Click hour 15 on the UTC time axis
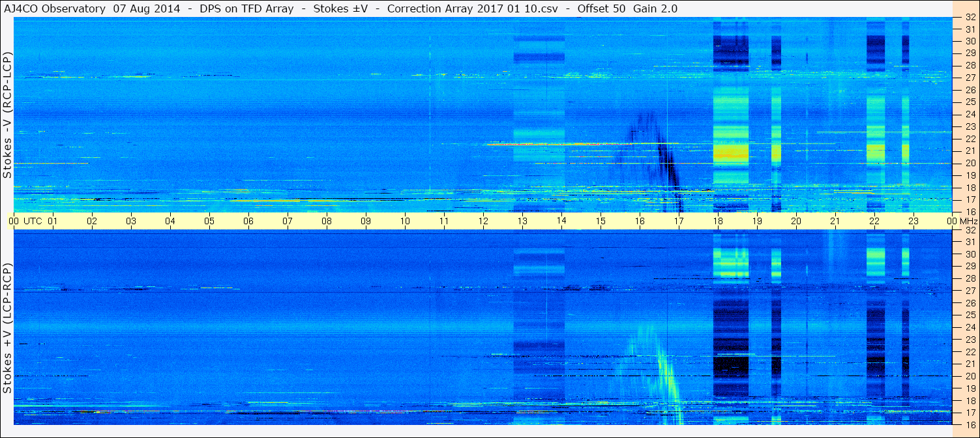980x438 pixels. click(x=601, y=221)
